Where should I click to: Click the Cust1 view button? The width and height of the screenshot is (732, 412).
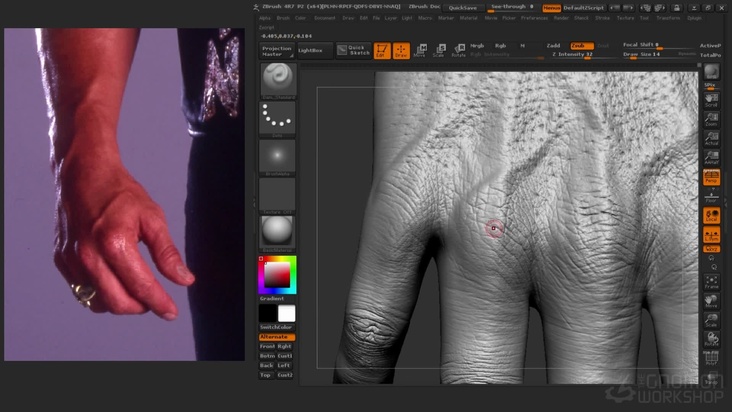[x=285, y=356]
